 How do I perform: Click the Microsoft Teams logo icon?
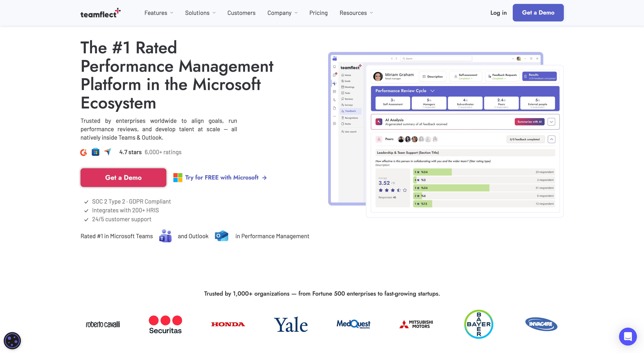pos(165,236)
